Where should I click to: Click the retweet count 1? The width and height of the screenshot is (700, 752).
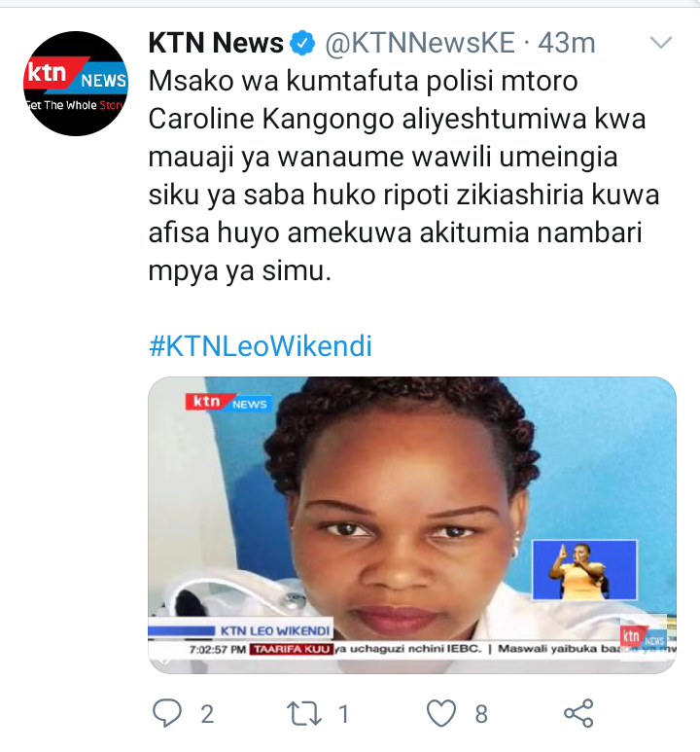point(344,714)
